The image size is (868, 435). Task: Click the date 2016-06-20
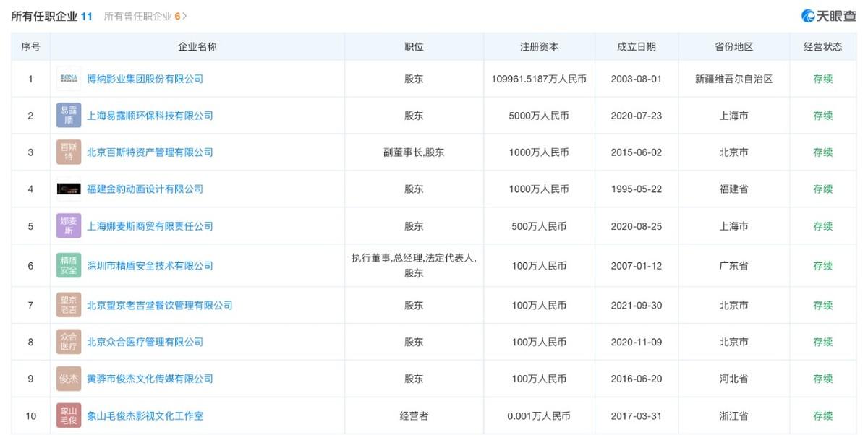(x=637, y=379)
